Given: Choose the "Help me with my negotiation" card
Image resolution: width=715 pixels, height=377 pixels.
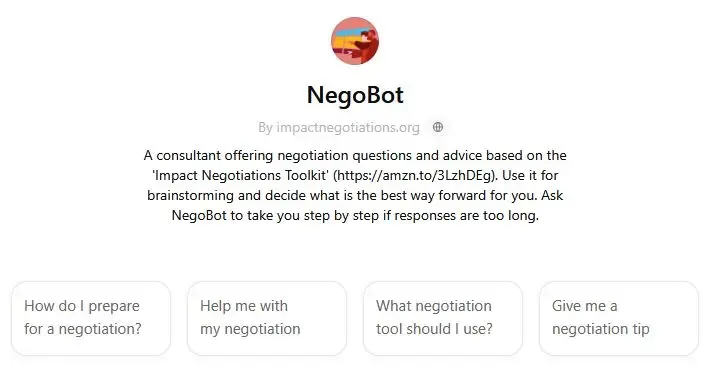Looking at the screenshot, I should pos(267,318).
